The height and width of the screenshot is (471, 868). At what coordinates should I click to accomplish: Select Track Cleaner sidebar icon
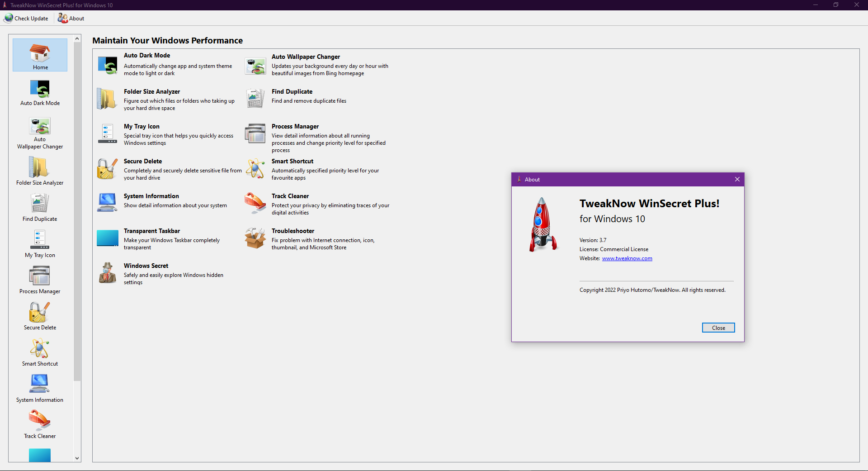40,424
